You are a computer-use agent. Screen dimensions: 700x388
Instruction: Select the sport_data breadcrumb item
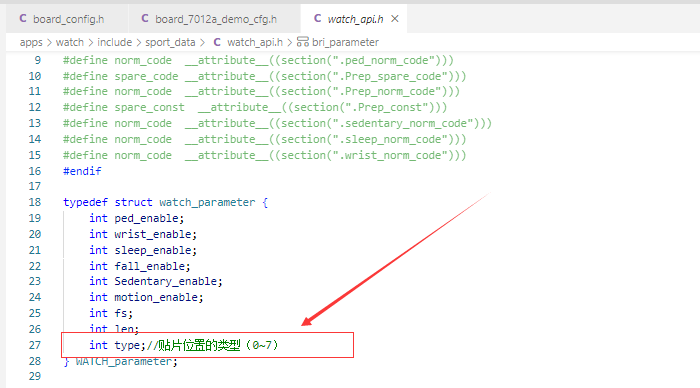point(170,42)
